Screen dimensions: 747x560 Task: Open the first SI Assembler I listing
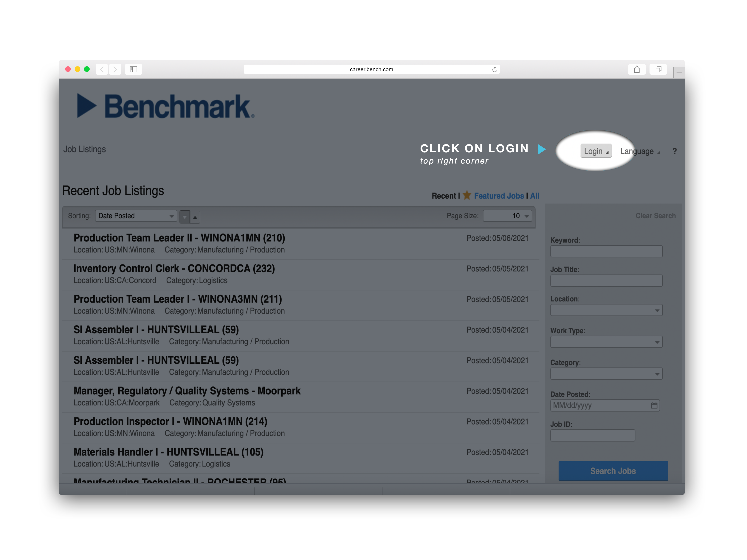(x=156, y=330)
